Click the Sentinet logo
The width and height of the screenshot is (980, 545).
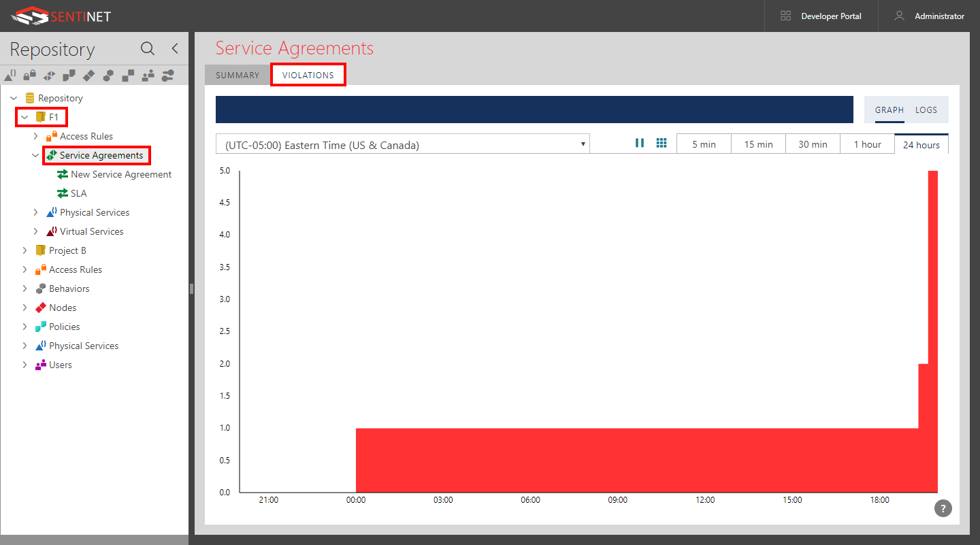point(61,15)
